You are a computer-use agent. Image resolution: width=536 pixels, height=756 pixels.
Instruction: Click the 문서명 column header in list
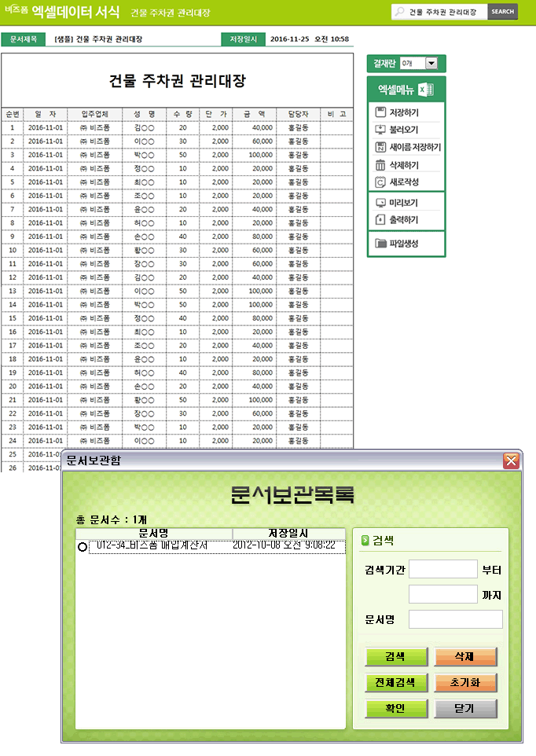tap(154, 534)
